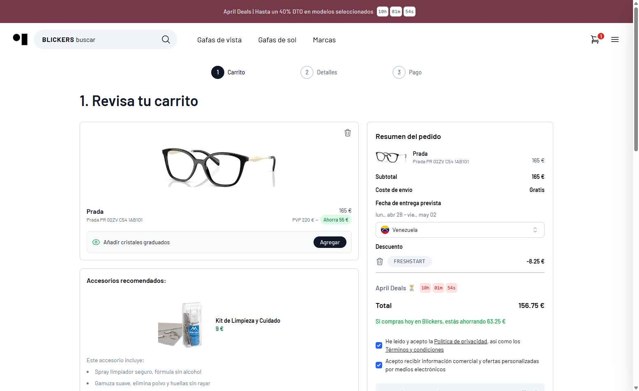Image resolution: width=639 pixels, height=391 pixels.
Task: Open Gafas de sol menu
Action: [x=277, y=40]
